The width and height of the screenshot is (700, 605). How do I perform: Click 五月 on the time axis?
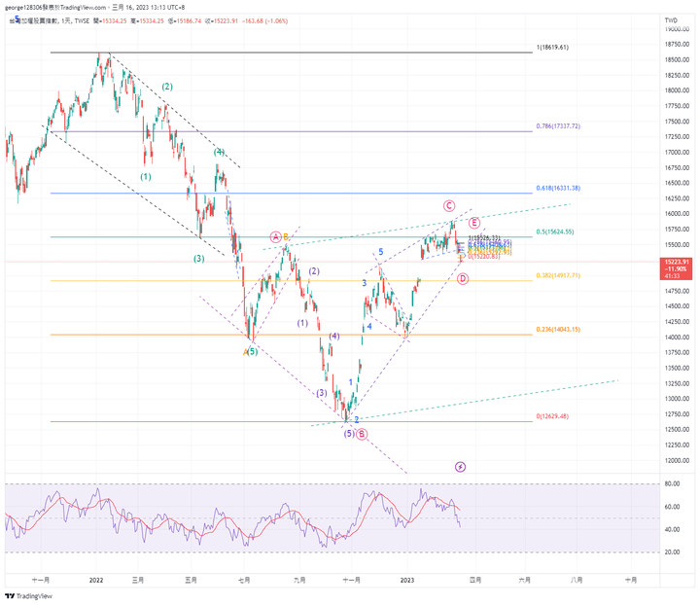pyautogui.click(x=192, y=580)
